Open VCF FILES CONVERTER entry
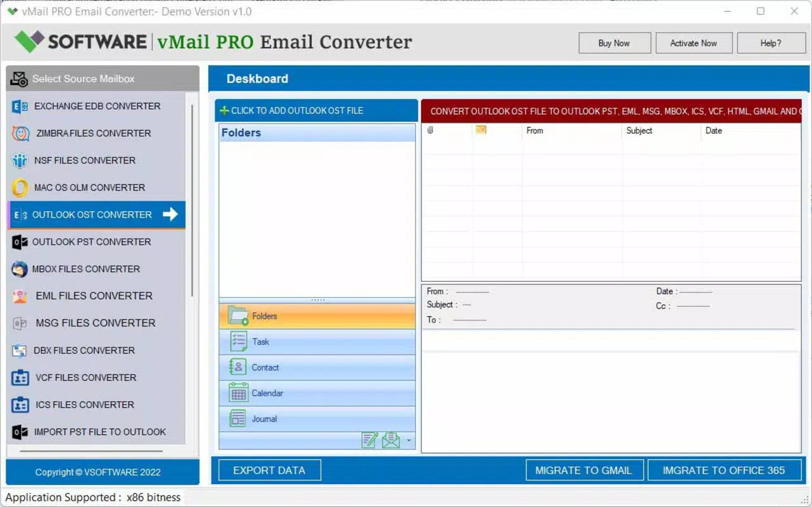The width and height of the screenshot is (812, 507). pos(96,378)
